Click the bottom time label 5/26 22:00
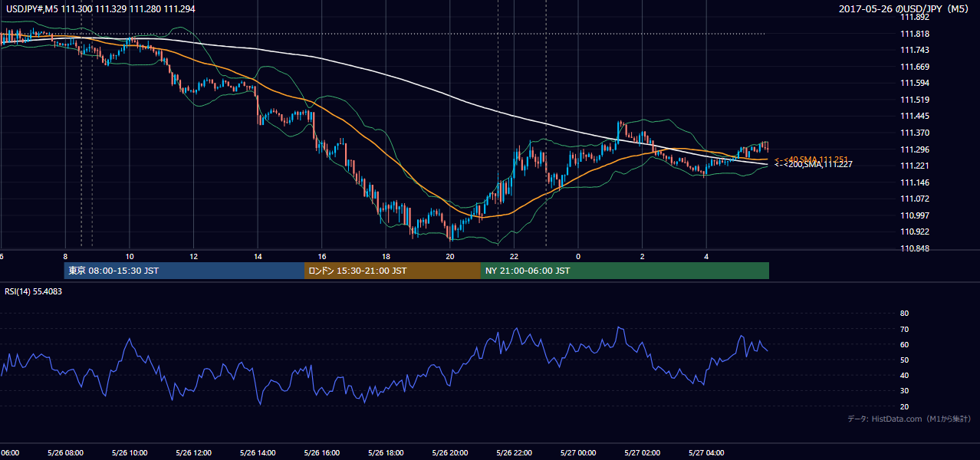 click(515, 453)
